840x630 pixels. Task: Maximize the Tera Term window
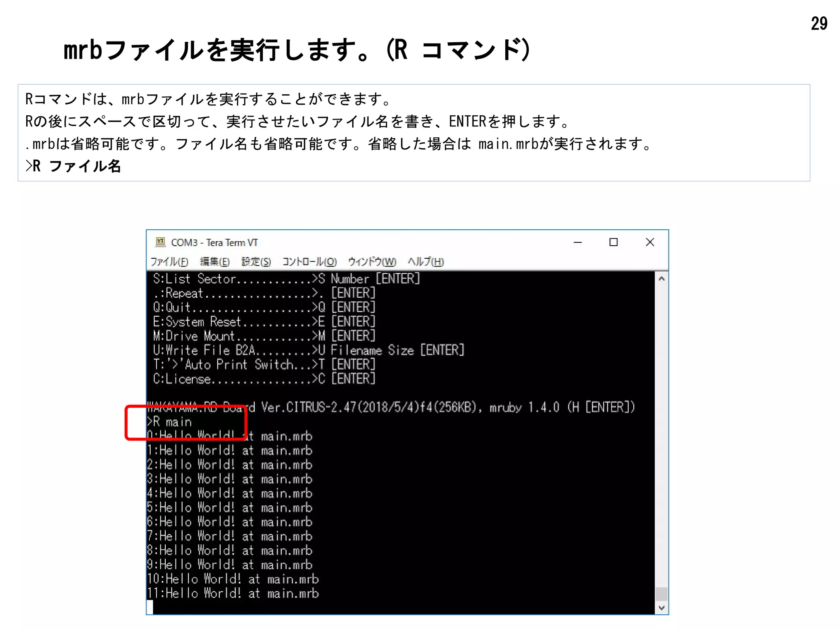[614, 242]
